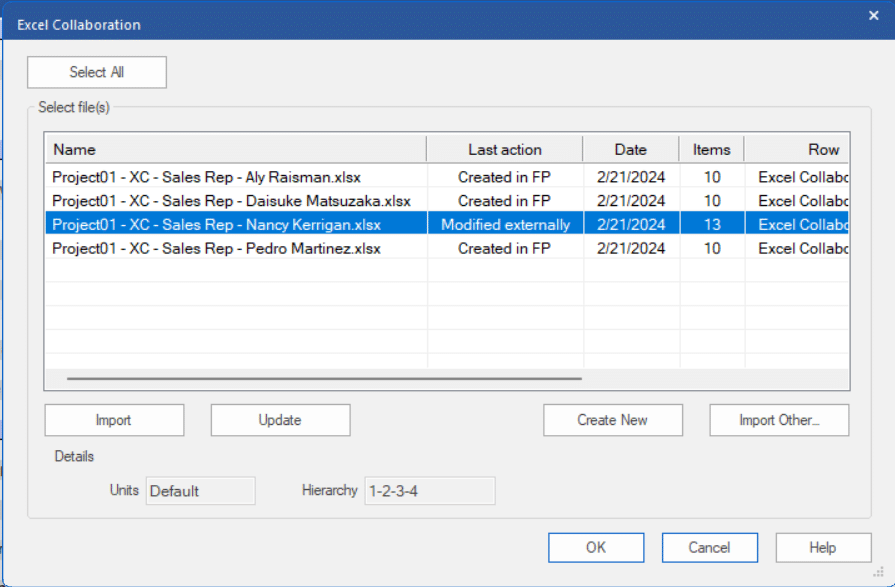
Task: Select the Pedro Martinez.xlsx file row
Action: (447, 248)
